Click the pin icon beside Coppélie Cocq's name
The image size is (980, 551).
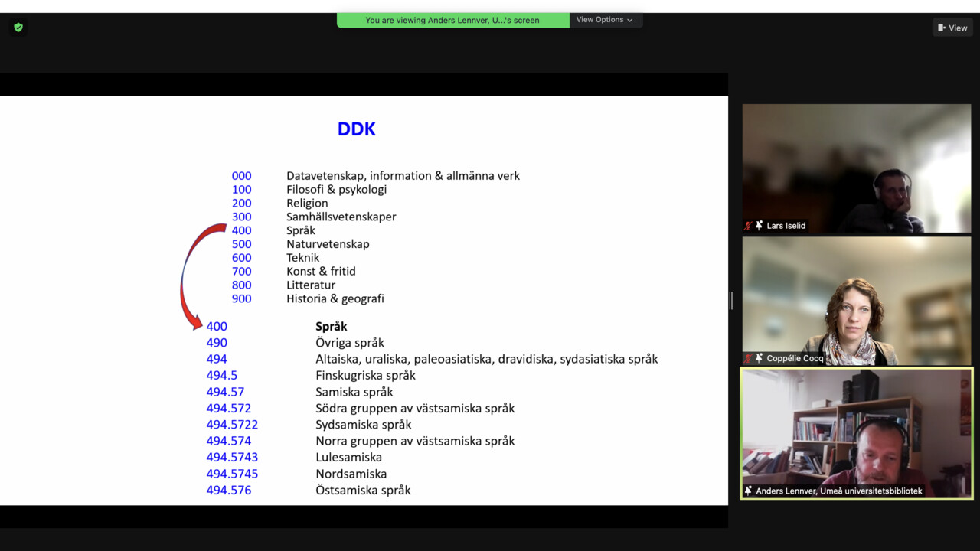pyautogui.click(x=758, y=357)
